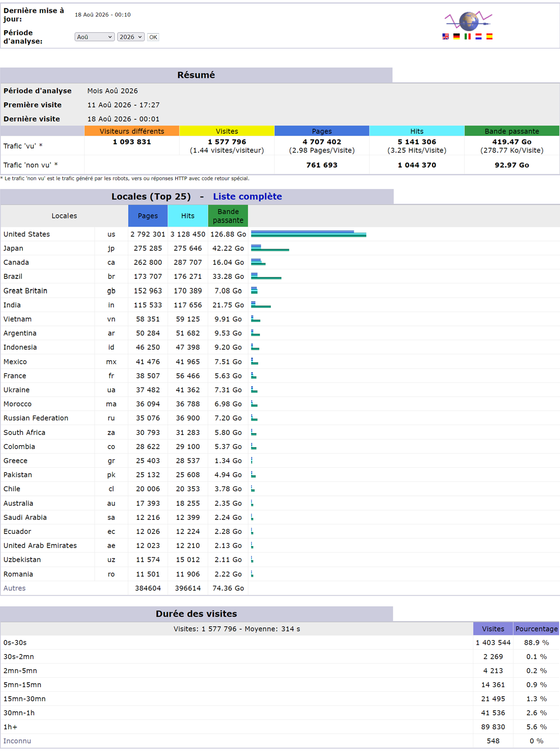
Task: Click the Great Britain row label
Action: pos(26,291)
